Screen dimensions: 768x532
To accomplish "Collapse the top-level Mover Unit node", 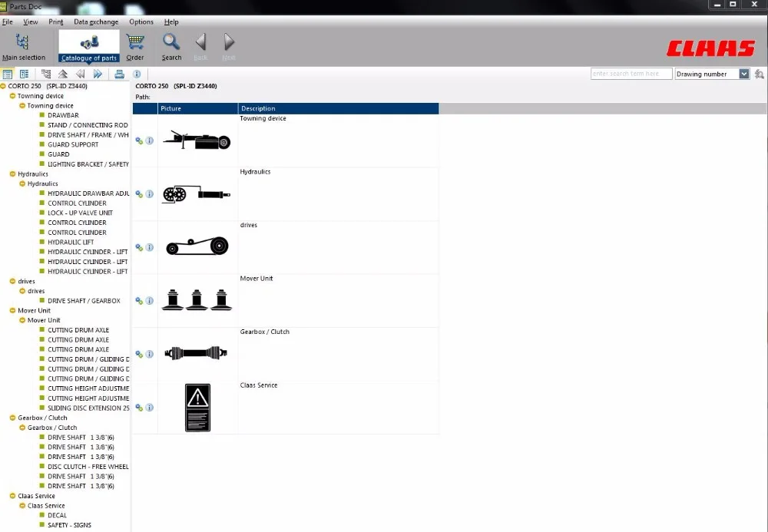I will click(13, 310).
